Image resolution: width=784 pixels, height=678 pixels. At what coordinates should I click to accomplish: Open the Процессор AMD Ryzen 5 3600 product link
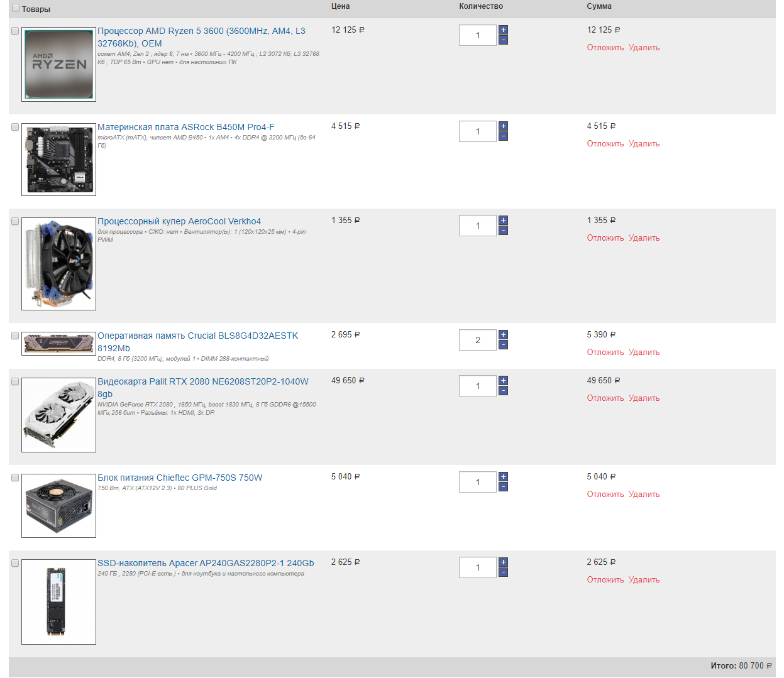[201, 37]
